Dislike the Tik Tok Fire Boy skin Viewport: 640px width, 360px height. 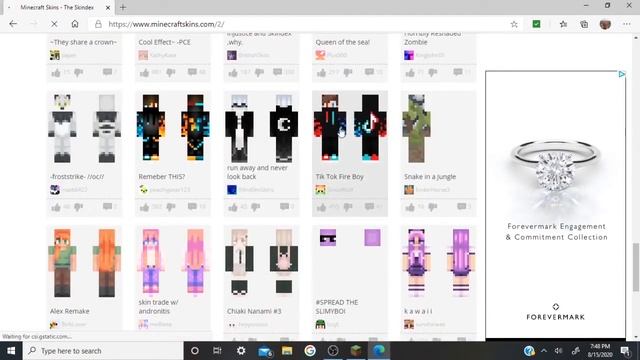(348, 207)
